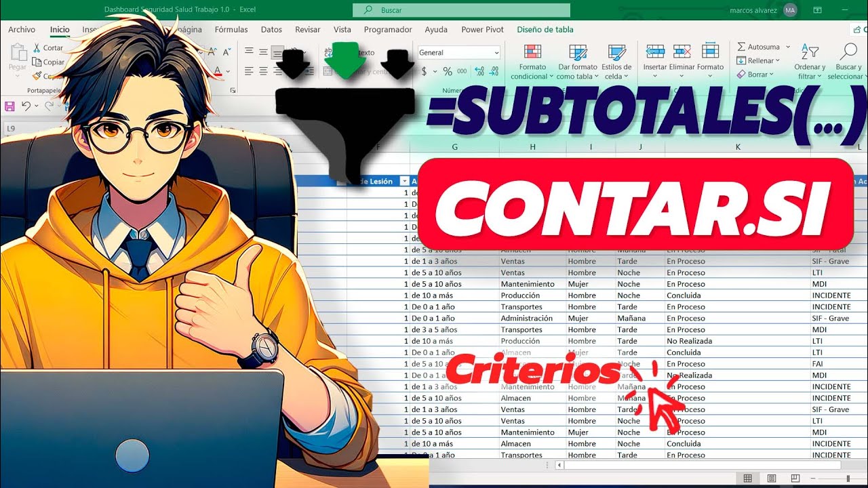Image resolution: width=868 pixels, height=488 pixels.
Task: Click the horizontal scrollbar left arrow
Action: click(x=559, y=465)
